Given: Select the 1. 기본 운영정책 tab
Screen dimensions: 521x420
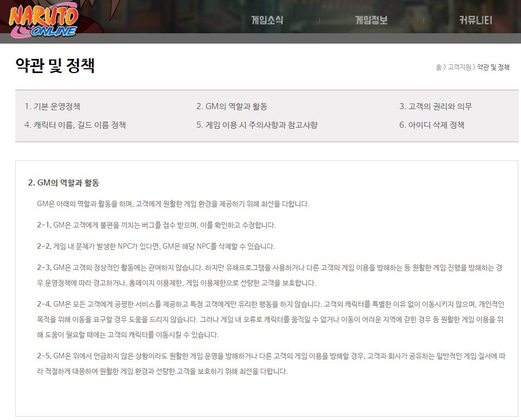Looking at the screenshot, I should click(x=52, y=106).
